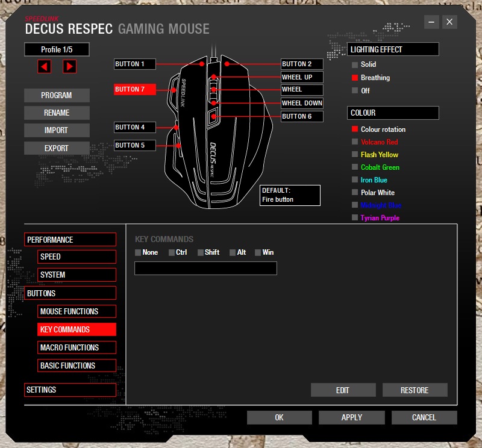Turn lighting effect Off
The height and width of the screenshot is (448, 482).
(x=355, y=91)
